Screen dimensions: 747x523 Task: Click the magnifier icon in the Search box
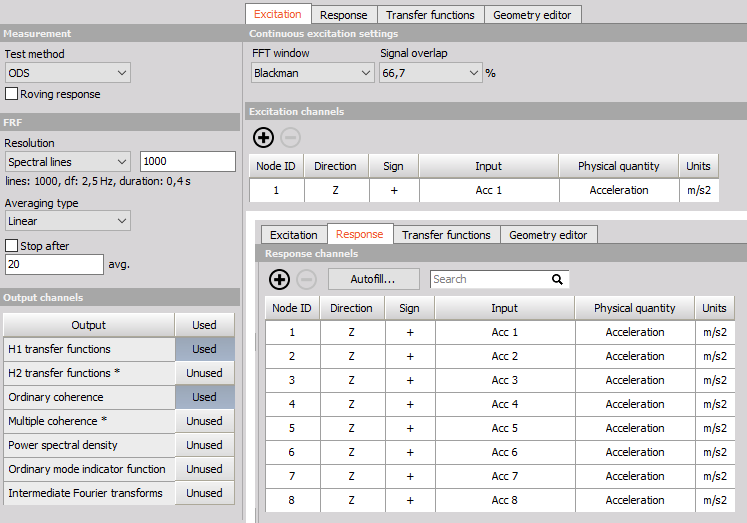coord(557,279)
